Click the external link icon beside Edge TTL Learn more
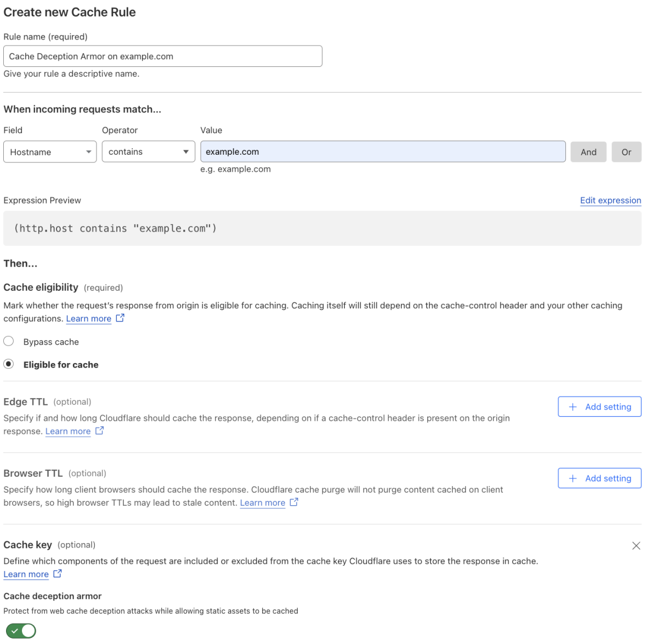Screen dimensions: 658x644 [99, 431]
